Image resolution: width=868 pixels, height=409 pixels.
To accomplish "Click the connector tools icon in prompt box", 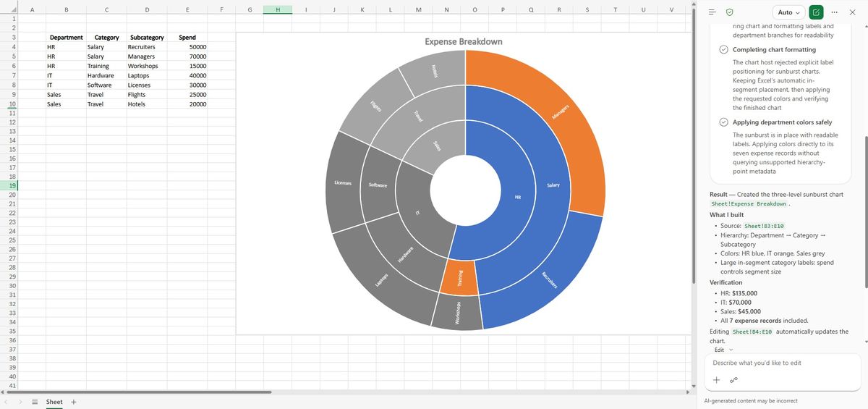I will tap(734, 380).
